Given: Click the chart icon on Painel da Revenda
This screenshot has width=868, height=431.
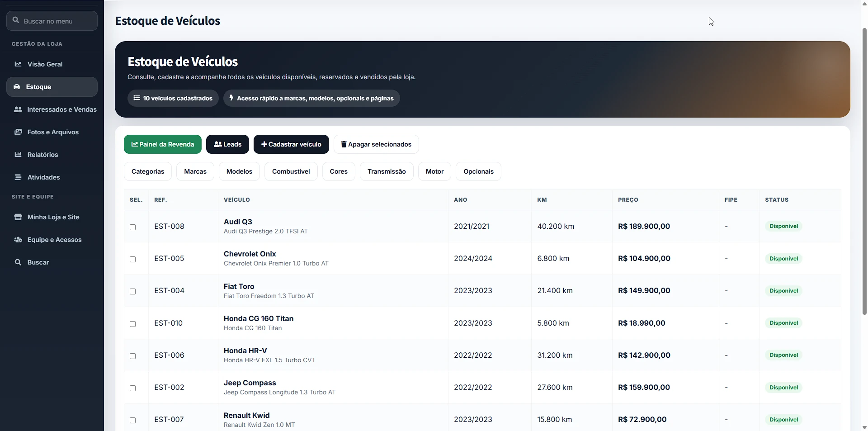Looking at the screenshot, I should 135,144.
